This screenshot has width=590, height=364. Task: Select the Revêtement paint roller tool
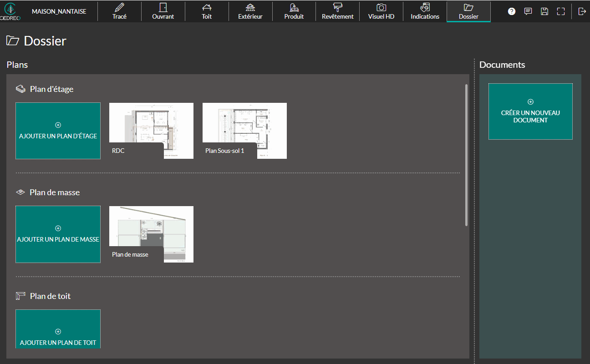pyautogui.click(x=337, y=11)
